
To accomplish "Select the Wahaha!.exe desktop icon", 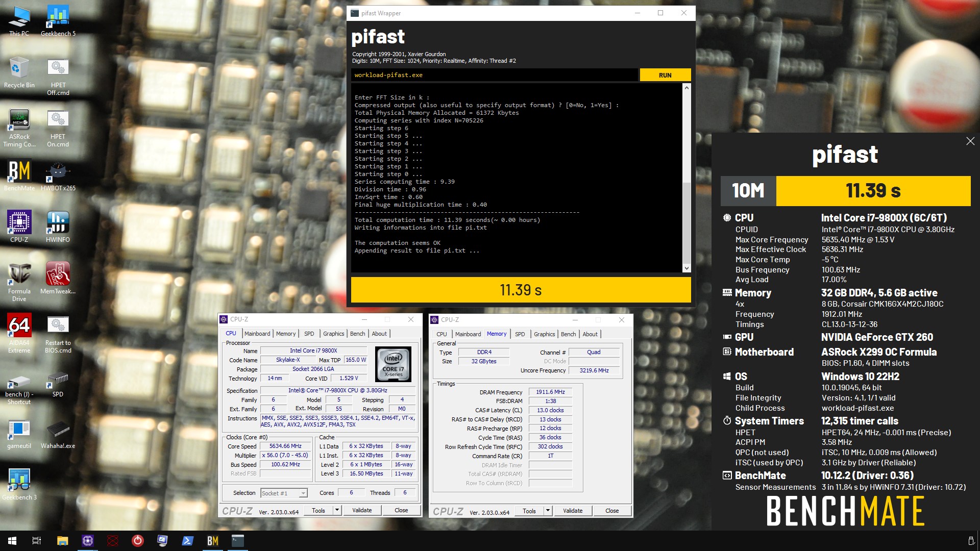I will pyautogui.click(x=58, y=435).
